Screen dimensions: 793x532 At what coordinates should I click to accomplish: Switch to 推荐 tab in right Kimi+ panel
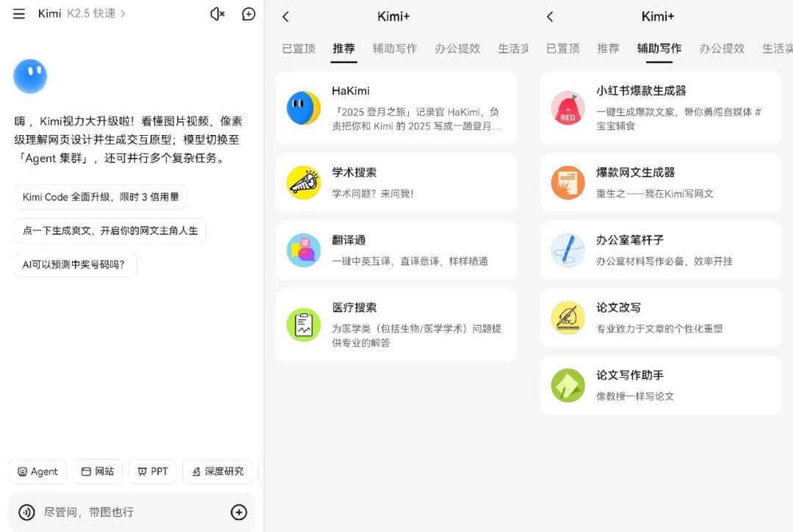pyautogui.click(x=608, y=48)
